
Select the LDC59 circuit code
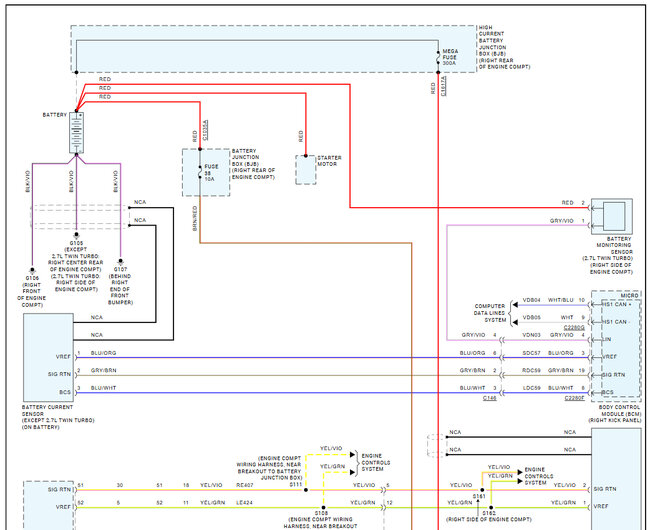tap(531, 388)
